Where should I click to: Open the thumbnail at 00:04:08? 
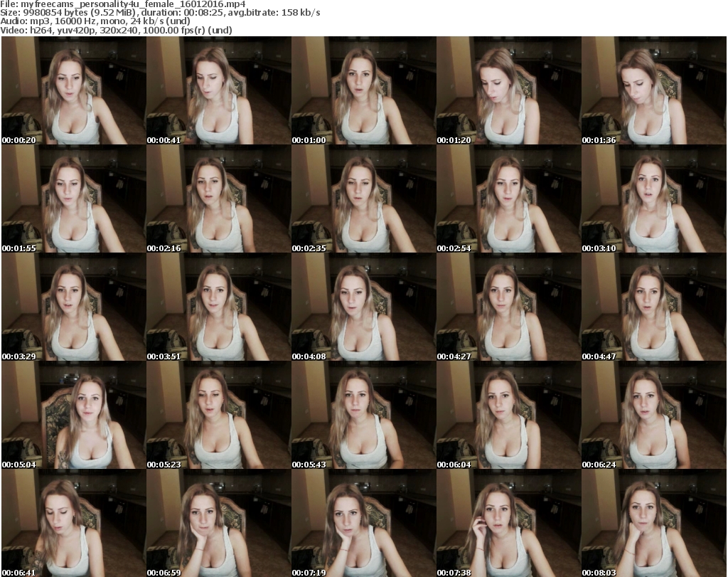point(363,307)
